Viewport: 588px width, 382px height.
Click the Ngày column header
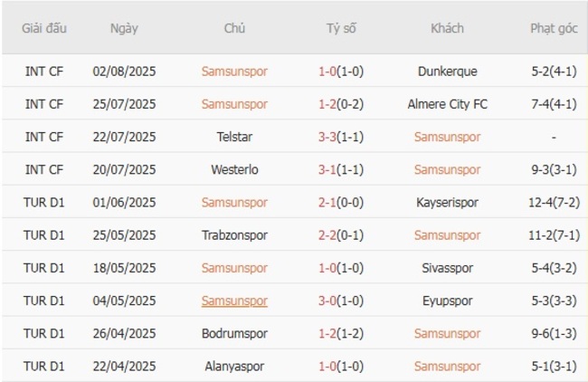coord(124,28)
